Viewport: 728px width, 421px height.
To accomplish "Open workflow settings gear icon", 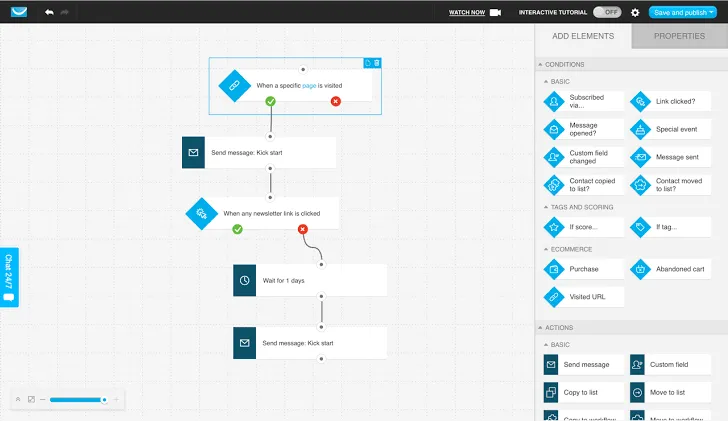I will coord(634,12).
